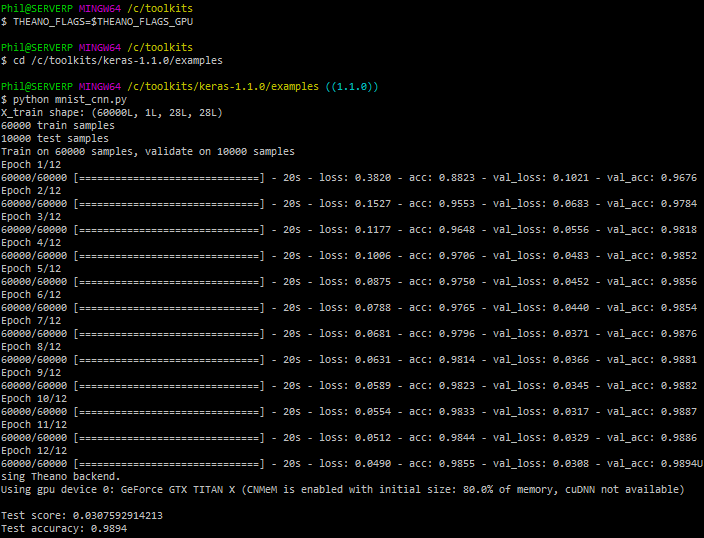Click the line '60000 train samples'
Viewport: 704px width, 538px height.
(58, 125)
